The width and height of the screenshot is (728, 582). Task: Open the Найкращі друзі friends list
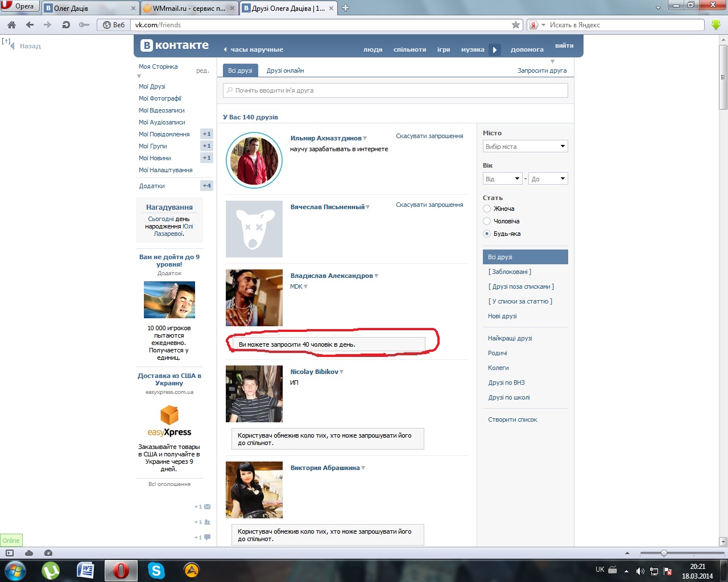[x=510, y=338]
